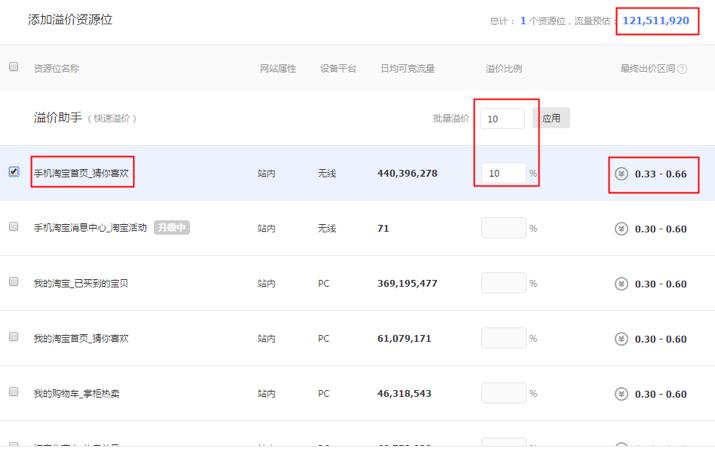Click yen icon in 手机淘宝首页_猜你喜欢 row
The width and height of the screenshot is (715, 452).
point(622,174)
